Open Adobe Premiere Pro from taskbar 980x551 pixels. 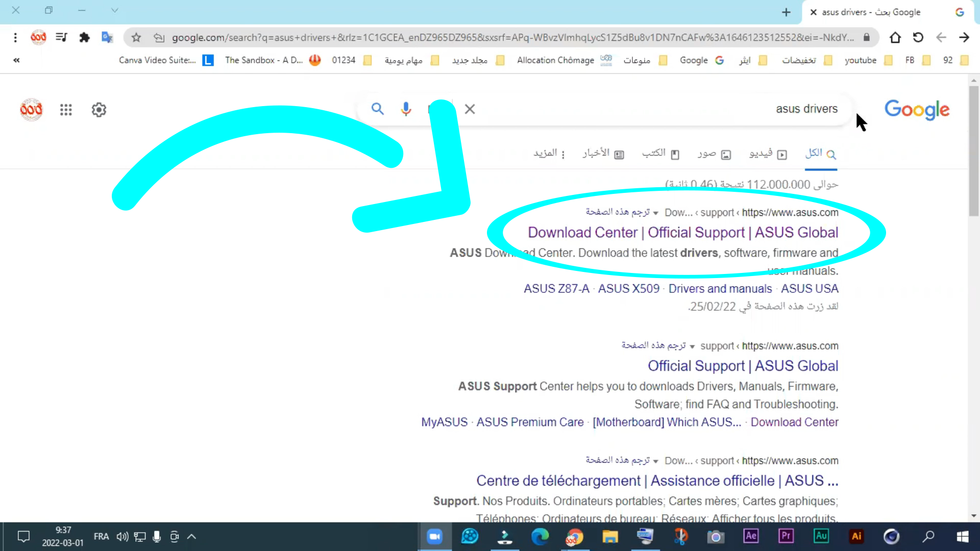(786, 536)
